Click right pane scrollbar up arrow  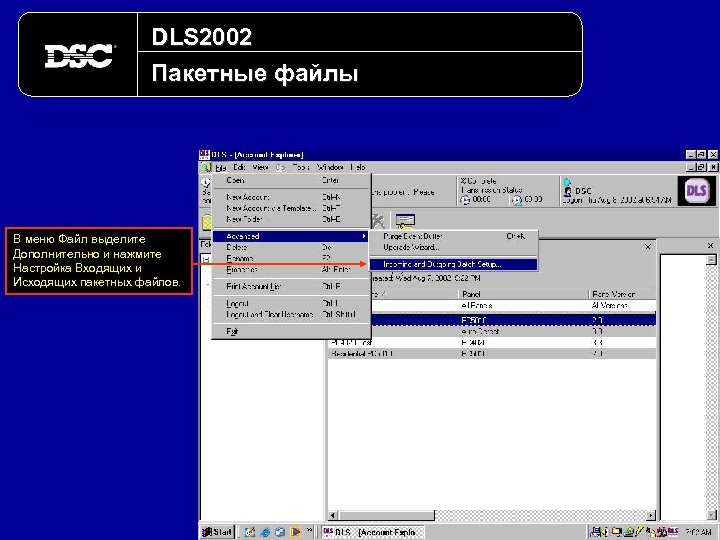(x=711, y=260)
